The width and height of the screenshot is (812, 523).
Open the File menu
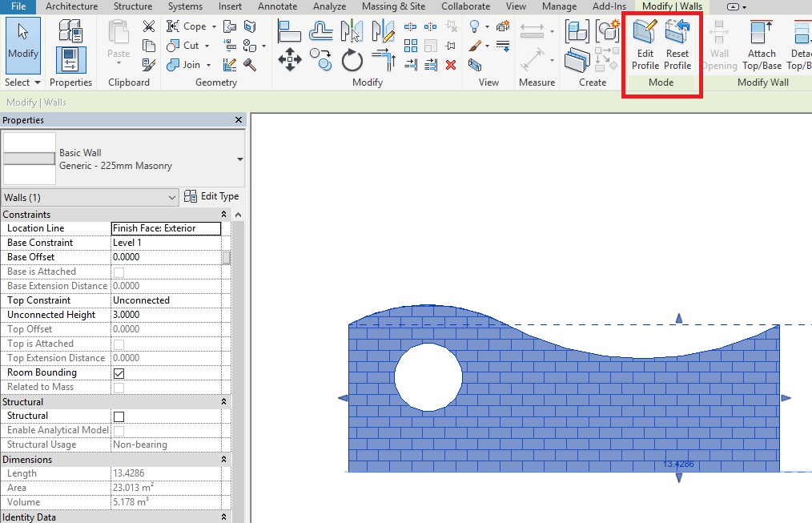(x=18, y=6)
